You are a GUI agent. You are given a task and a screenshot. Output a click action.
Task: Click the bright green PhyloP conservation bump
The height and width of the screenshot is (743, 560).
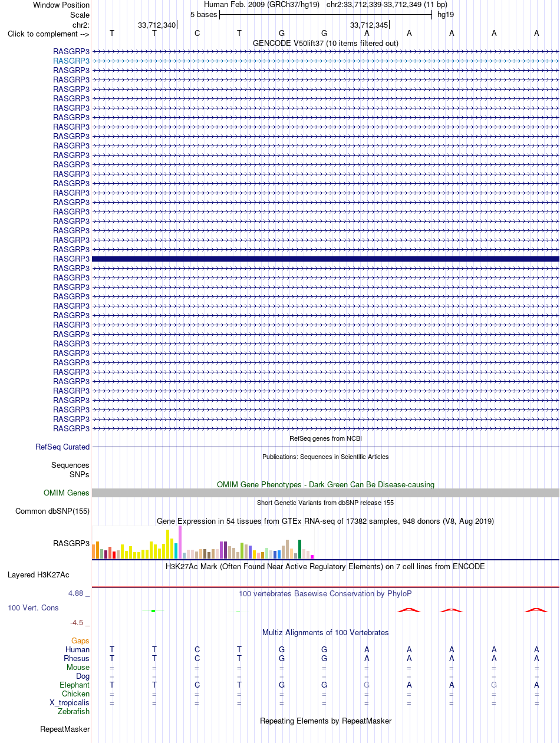point(153,611)
